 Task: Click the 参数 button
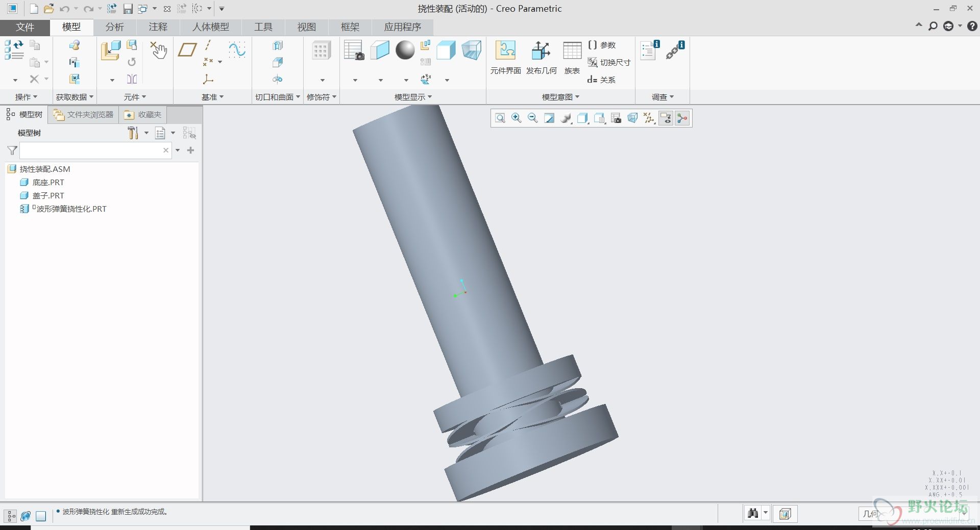tap(602, 45)
